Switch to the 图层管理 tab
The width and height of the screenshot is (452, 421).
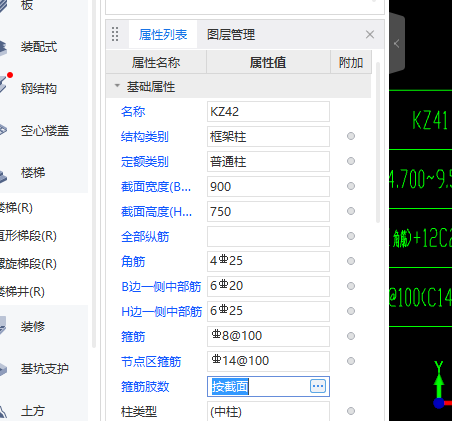click(231, 35)
